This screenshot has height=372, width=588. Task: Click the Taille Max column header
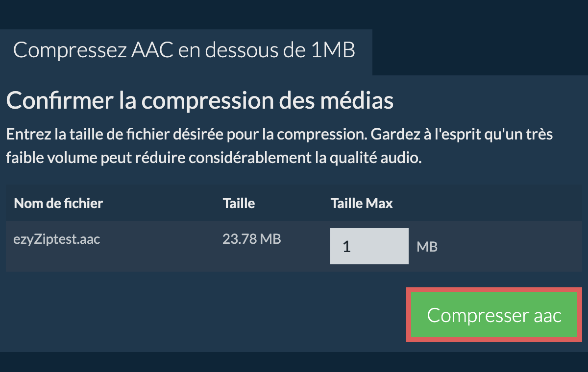362,203
